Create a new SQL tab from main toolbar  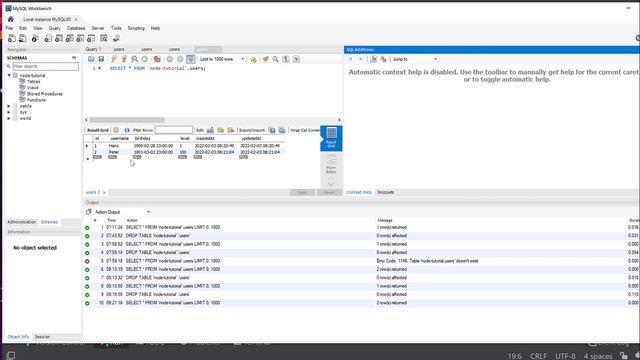pos(12,38)
